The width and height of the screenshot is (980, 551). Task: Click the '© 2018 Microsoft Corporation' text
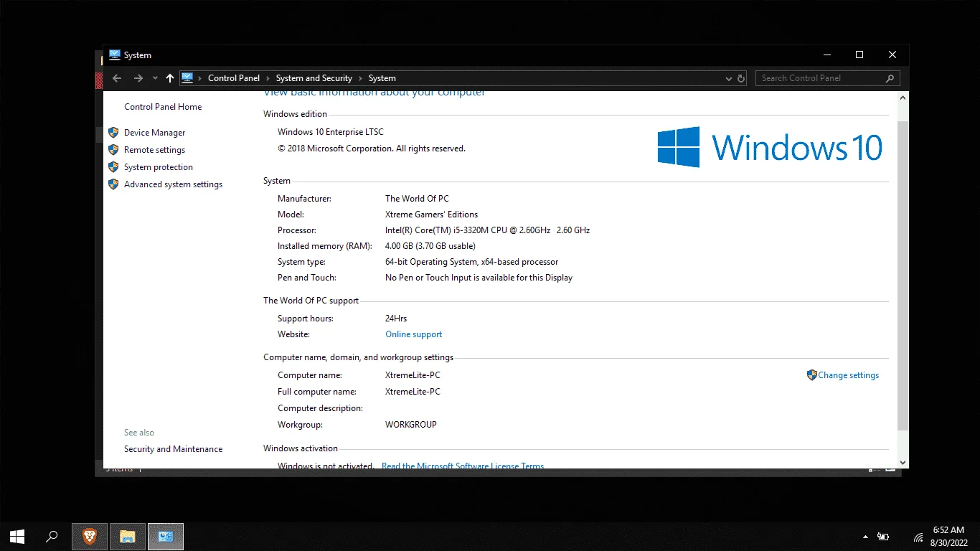click(372, 149)
